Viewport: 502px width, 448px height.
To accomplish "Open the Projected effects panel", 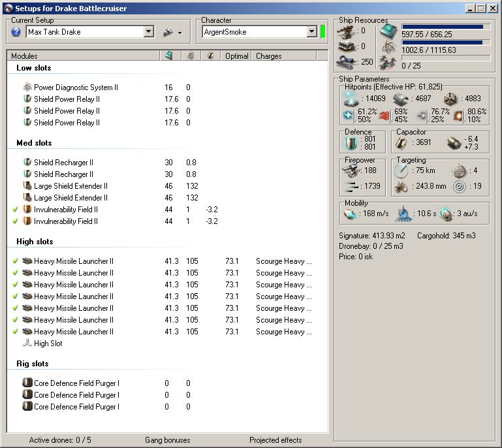I will point(275,440).
